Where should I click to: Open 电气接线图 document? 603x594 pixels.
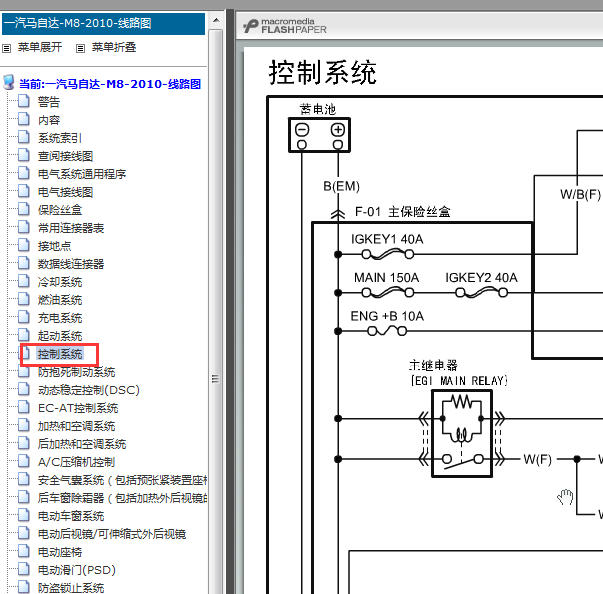point(65,192)
